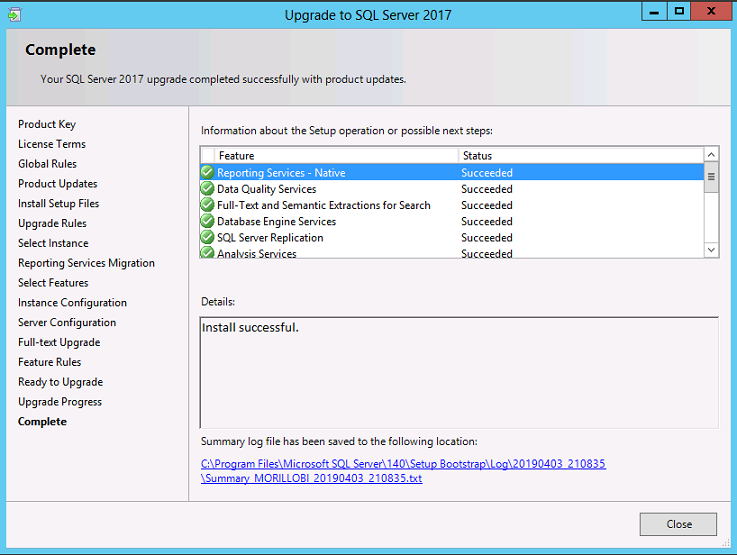737x555 pixels.
Task: Select the SQL Server Replication row
Action: click(452, 237)
